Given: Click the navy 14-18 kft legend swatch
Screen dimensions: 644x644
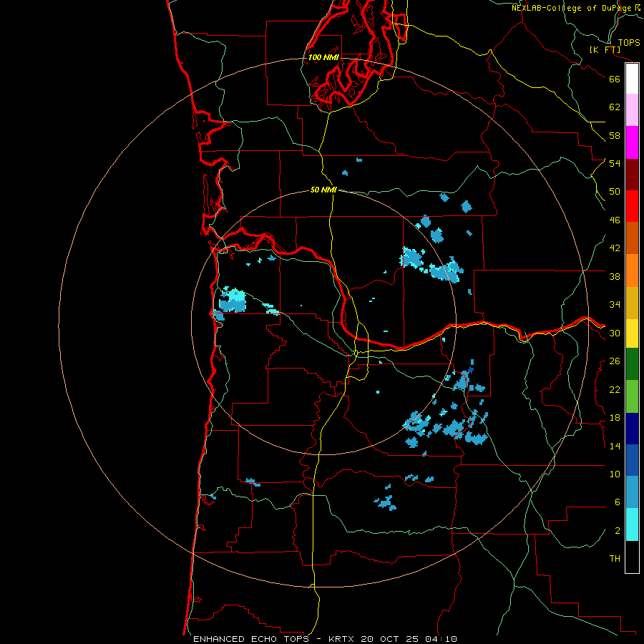Looking at the screenshot, I should point(632,429).
